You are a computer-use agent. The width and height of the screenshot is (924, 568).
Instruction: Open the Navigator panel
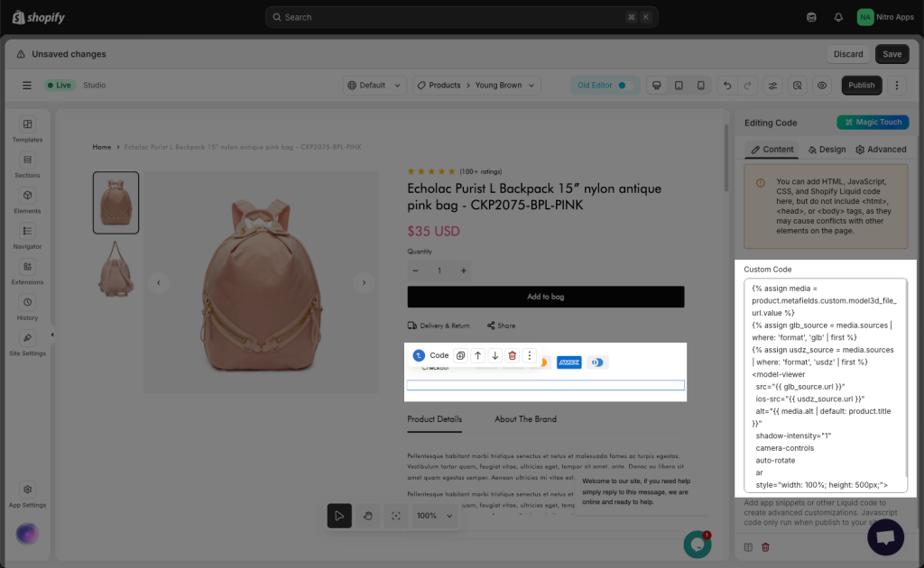pyautogui.click(x=27, y=236)
